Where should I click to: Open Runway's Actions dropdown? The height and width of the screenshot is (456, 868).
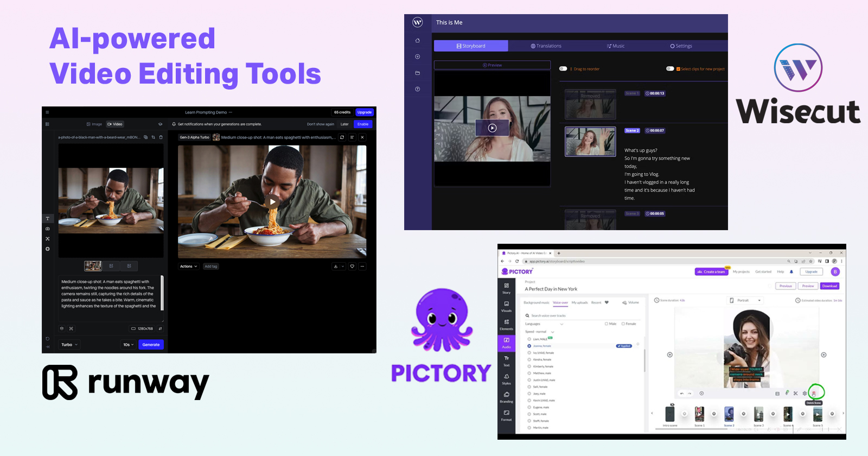coord(189,267)
